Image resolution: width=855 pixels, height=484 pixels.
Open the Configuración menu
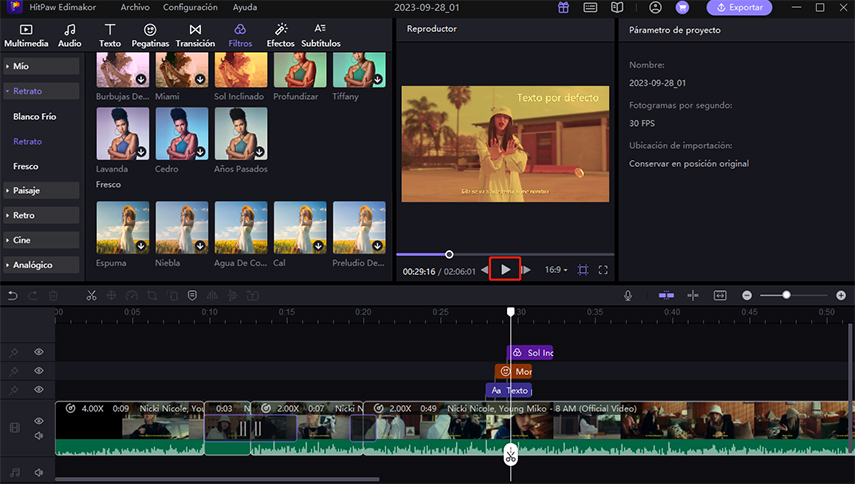pyautogui.click(x=190, y=7)
